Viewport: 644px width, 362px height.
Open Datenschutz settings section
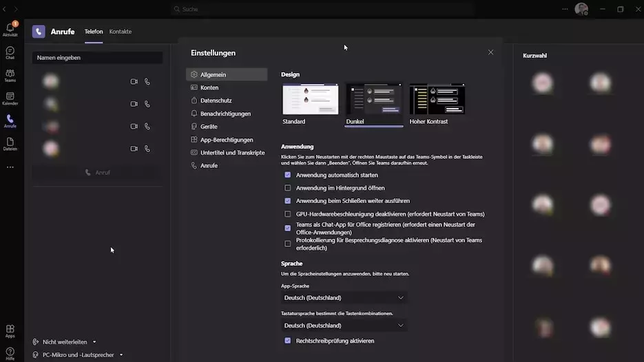[216, 100]
